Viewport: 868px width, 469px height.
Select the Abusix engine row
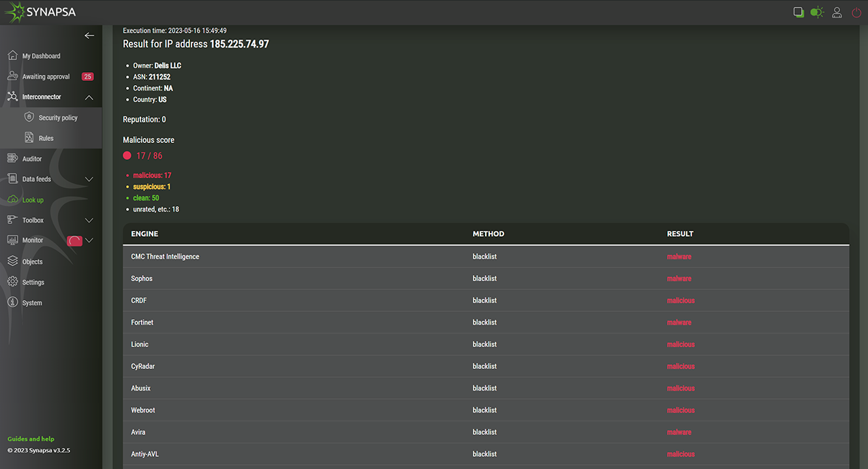486,388
